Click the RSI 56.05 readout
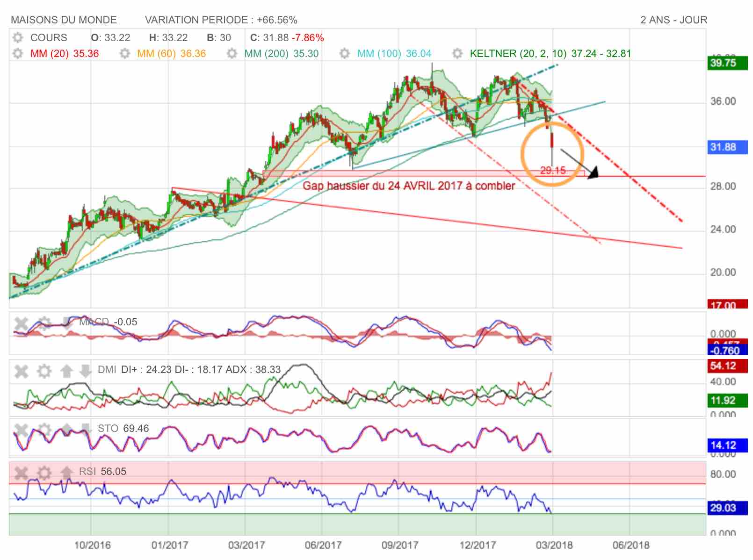 [103, 471]
